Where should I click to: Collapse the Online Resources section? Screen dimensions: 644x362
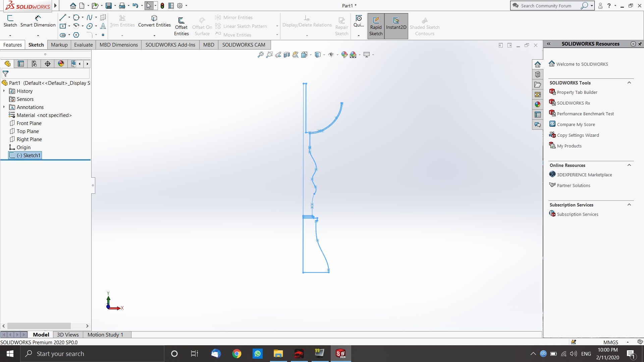[629, 165]
